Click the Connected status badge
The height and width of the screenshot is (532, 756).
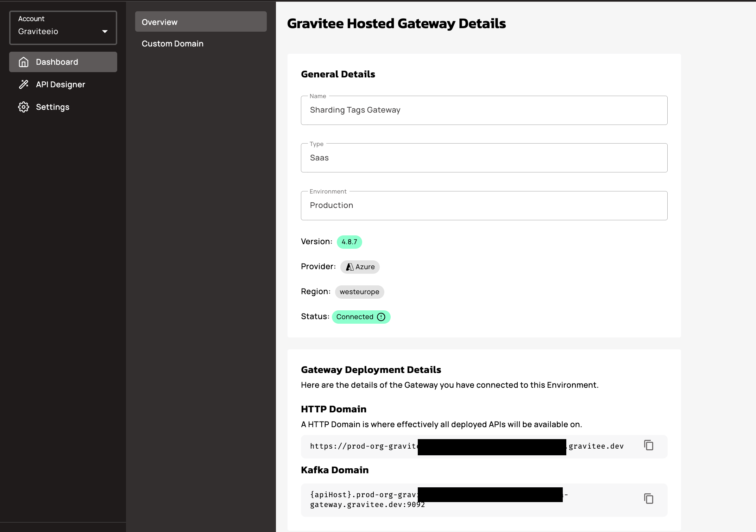point(355,317)
